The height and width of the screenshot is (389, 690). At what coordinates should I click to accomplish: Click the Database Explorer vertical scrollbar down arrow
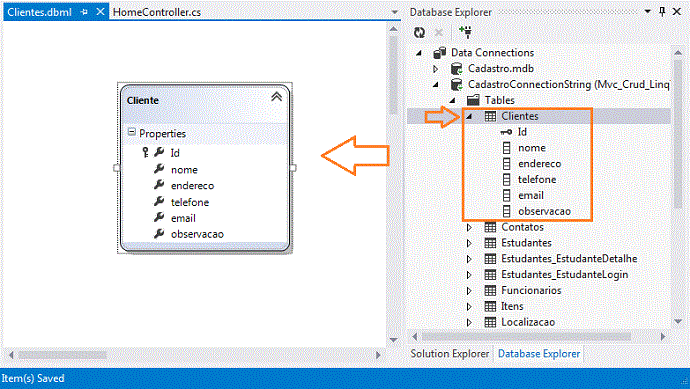(678, 322)
